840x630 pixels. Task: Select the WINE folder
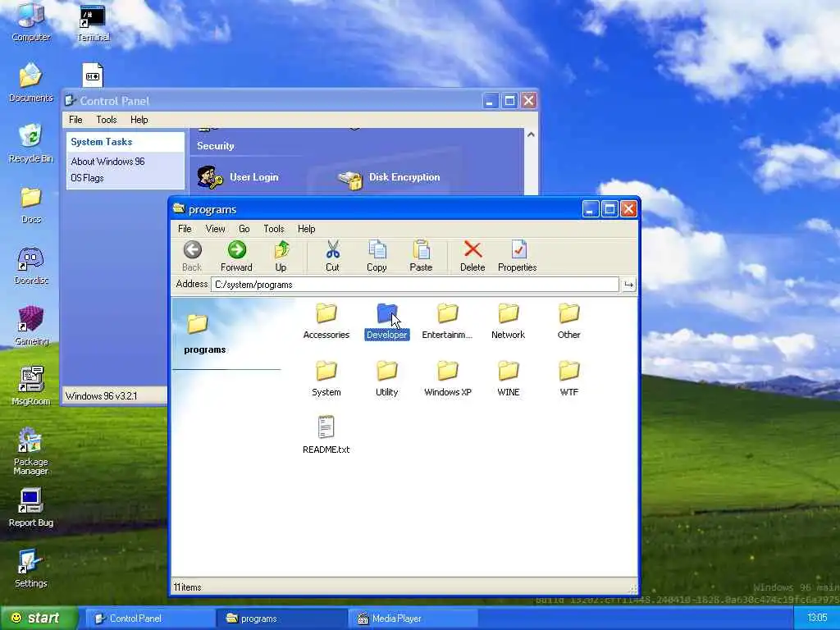click(x=508, y=378)
